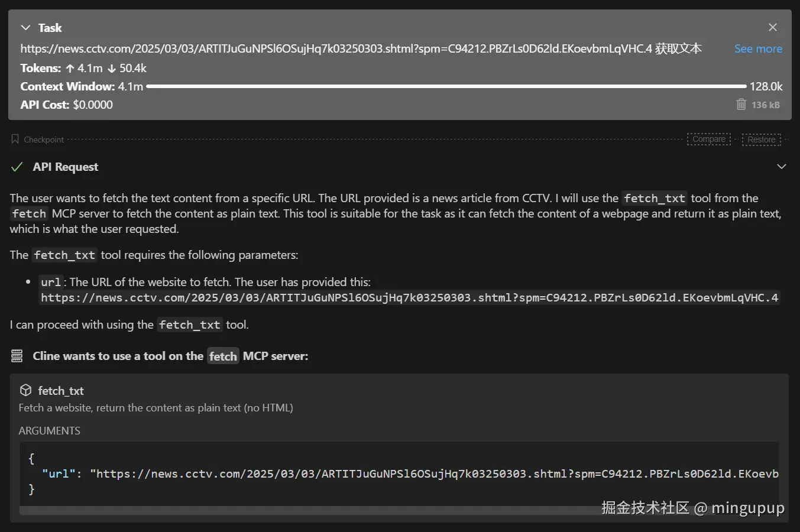Click the tokens upload arrow icon
Viewport: 800px width, 532px height.
coord(70,69)
